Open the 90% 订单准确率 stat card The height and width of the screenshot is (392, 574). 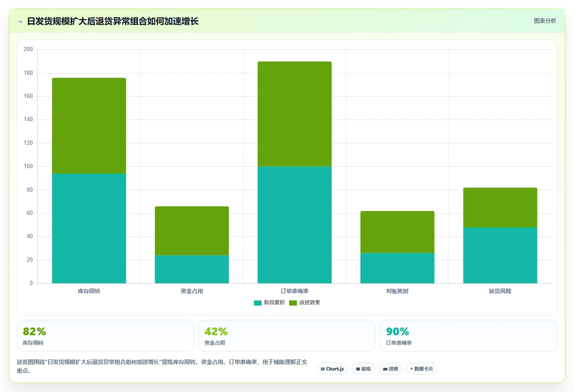pos(468,336)
